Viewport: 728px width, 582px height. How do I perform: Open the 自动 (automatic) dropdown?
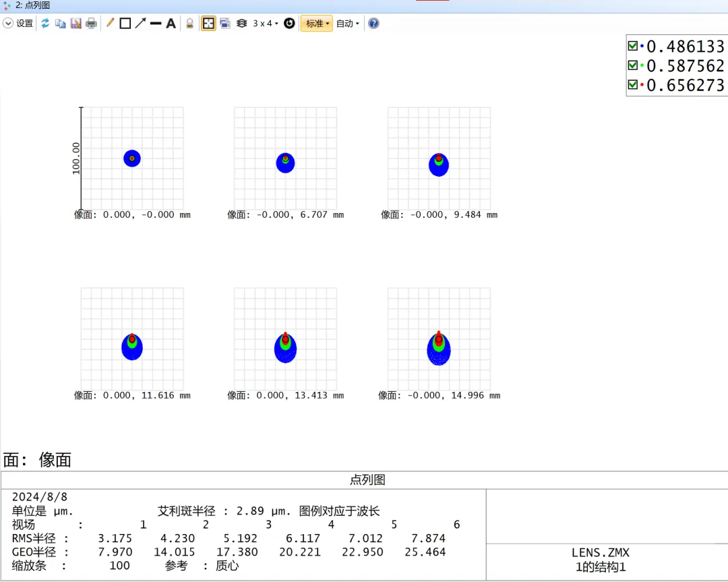click(348, 24)
